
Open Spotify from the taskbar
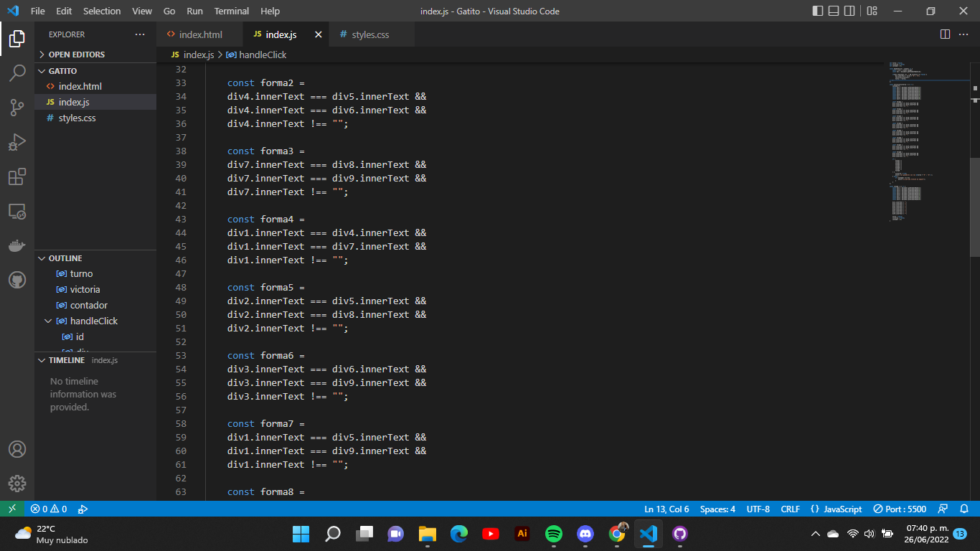554,534
